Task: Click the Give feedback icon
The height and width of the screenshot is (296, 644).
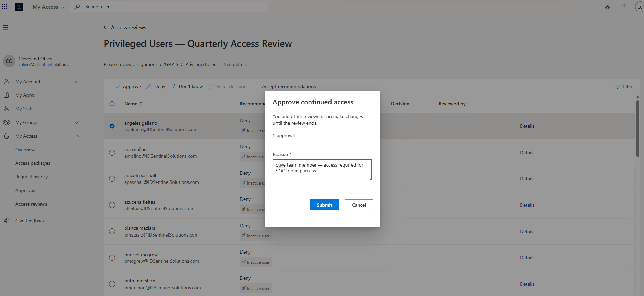Action: [x=6, y=221]
